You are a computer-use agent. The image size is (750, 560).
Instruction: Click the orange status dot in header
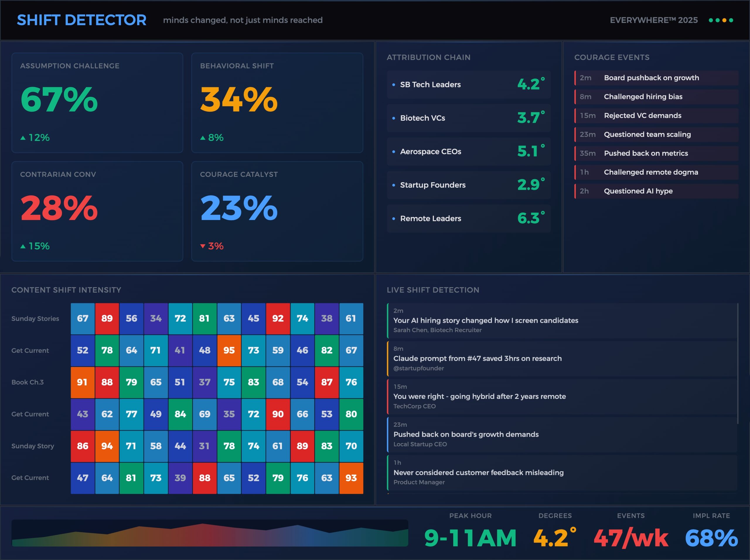(x=725, y=20)
